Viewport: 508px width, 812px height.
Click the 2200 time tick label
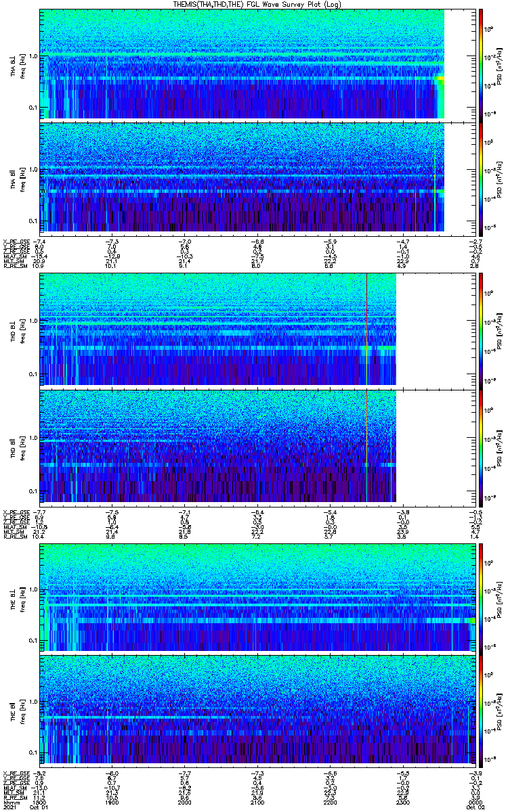(x=329, y=802)
